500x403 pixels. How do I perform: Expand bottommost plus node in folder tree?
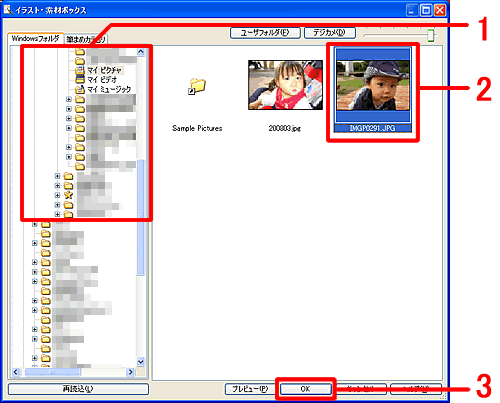coord(35,358)
